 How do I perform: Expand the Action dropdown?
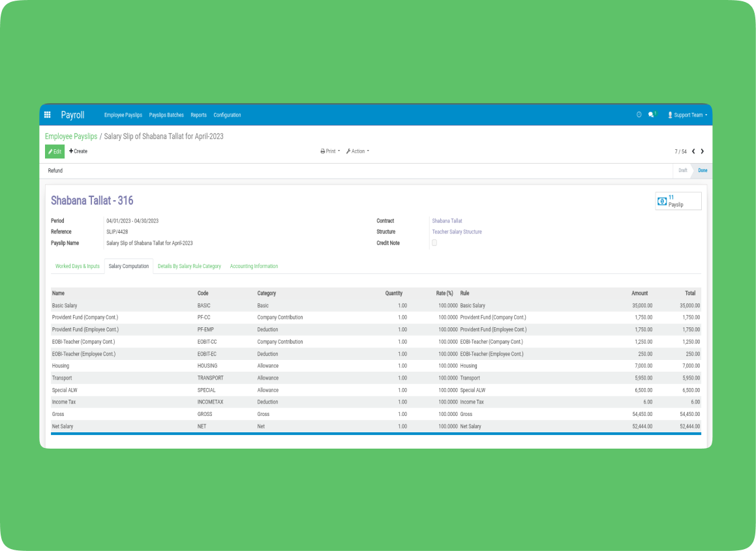tap(357, 151)
